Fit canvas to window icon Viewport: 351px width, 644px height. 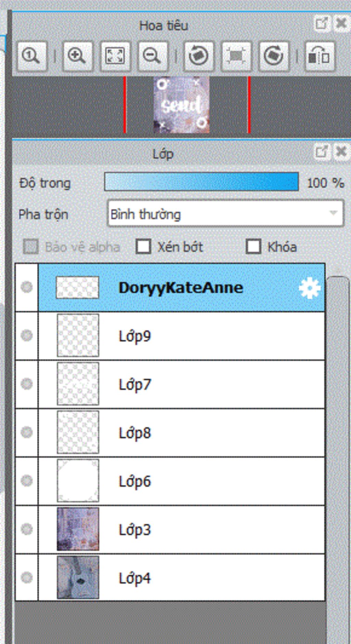[x=115, y=56]
